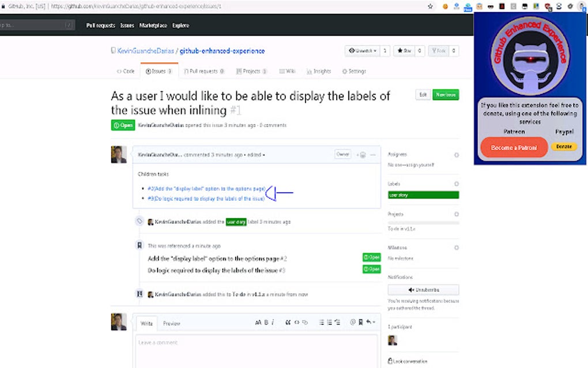Apply italic formatting in the comment toolbar

pos(272,322)
